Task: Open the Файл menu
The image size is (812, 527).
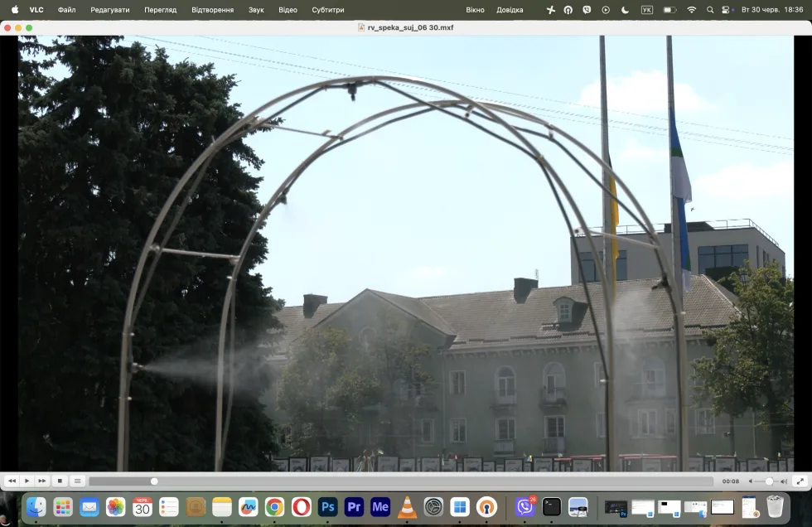Action: [66, 10]
